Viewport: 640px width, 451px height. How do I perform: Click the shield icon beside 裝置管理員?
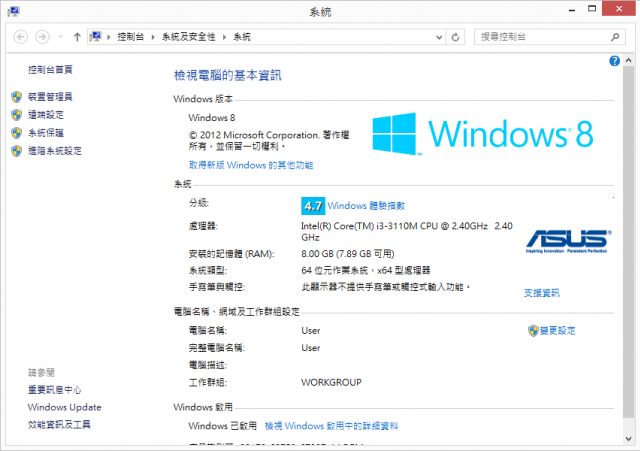pos(16,97)
